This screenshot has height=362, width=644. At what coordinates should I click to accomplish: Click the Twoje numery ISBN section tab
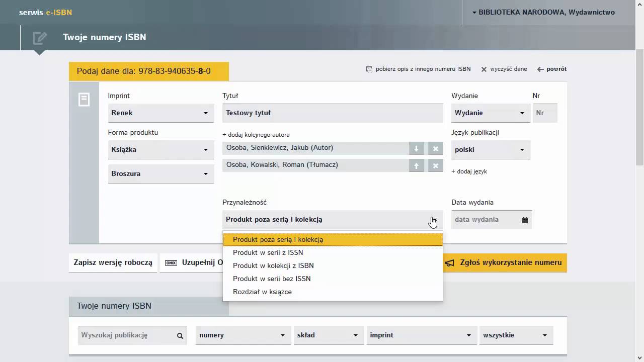[x=149, y=306]
